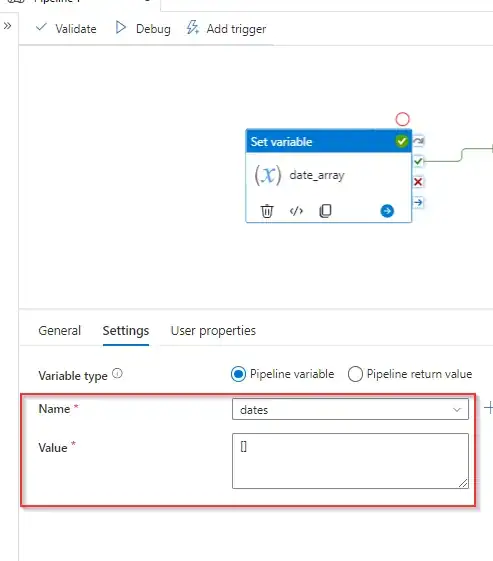This screenshot has width=493, height=561.
Task: Click the green success output connector
Action: click(x=418, y=161)
